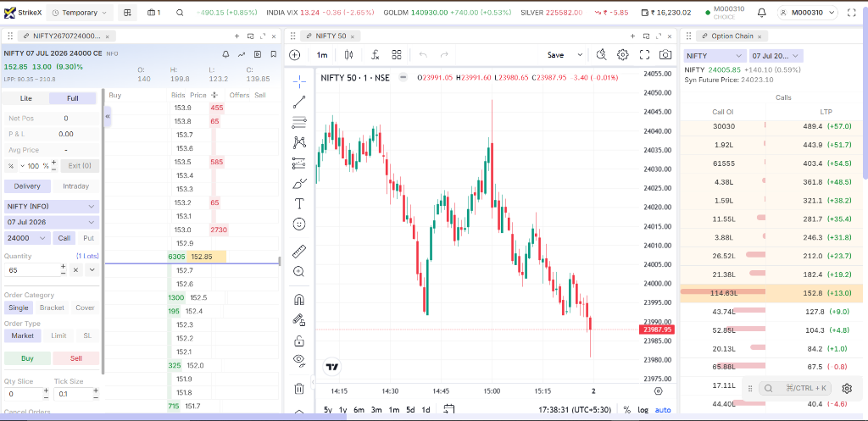The image size is (868, 421).
Task: Click in the quantity input field showing 65
Action: 31,269
